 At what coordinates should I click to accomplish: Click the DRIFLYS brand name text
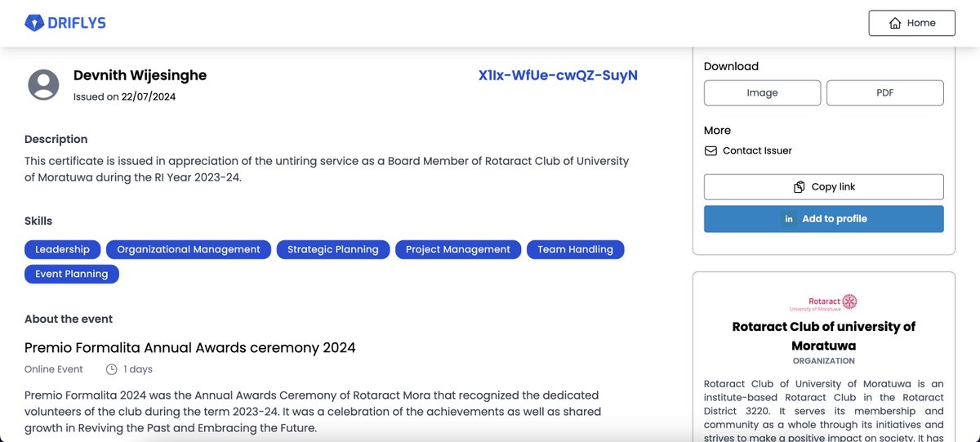[77, 23]
